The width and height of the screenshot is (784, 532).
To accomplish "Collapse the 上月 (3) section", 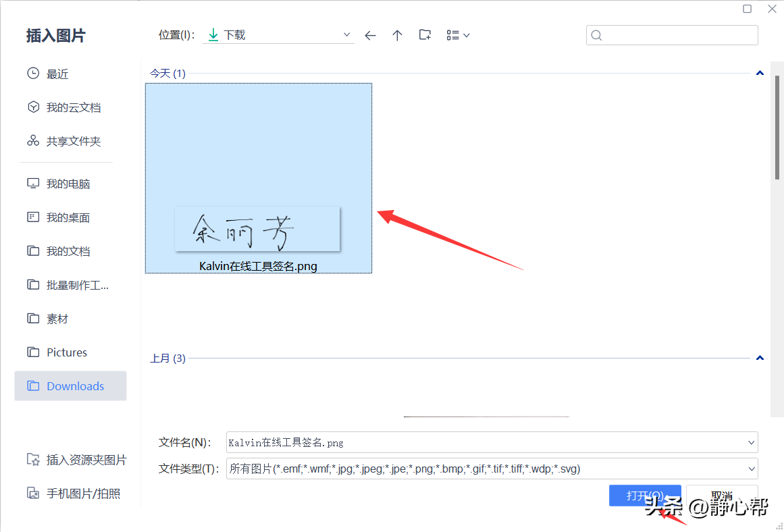I will pyautogui.click(x=760, y=358).
